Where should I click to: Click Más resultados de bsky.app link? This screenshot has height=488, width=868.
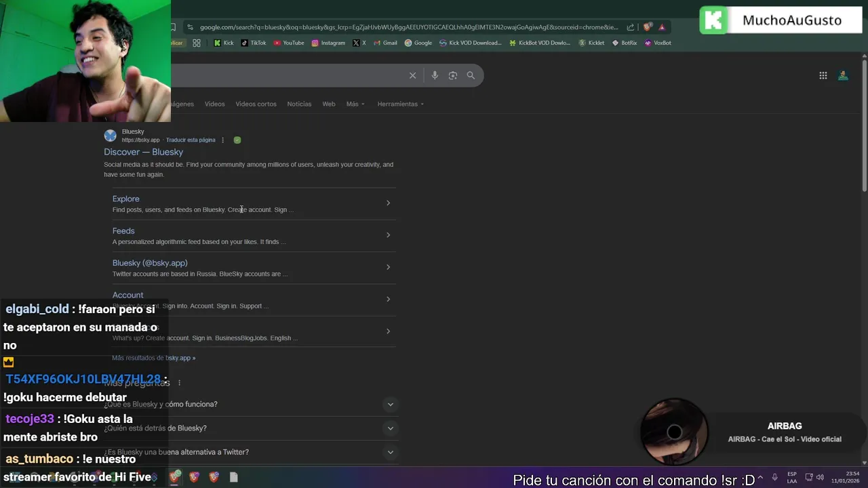[153, 358]
